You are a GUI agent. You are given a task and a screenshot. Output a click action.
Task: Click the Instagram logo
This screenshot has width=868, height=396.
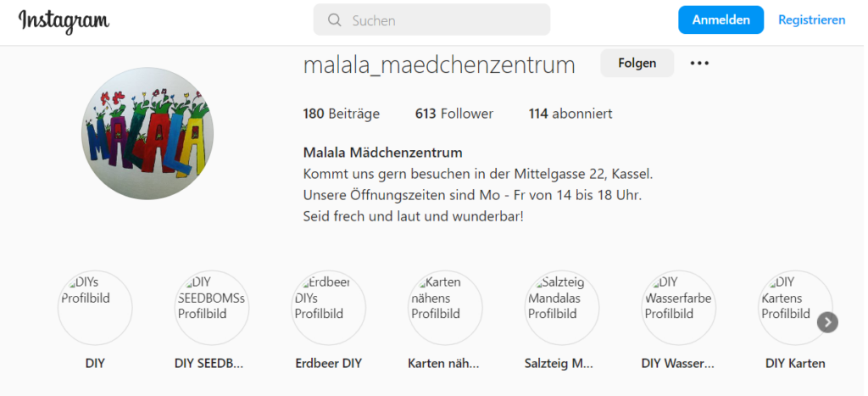pyautogui.click(x=64, y=20)
